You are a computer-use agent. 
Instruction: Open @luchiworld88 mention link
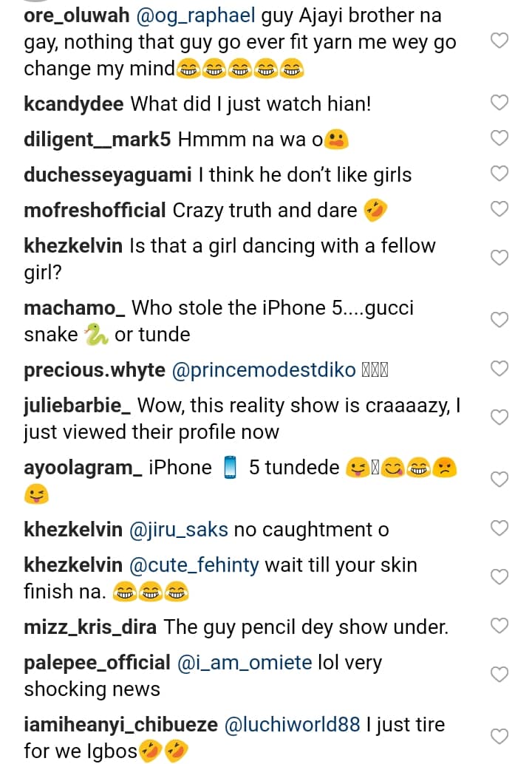(291, 724)
